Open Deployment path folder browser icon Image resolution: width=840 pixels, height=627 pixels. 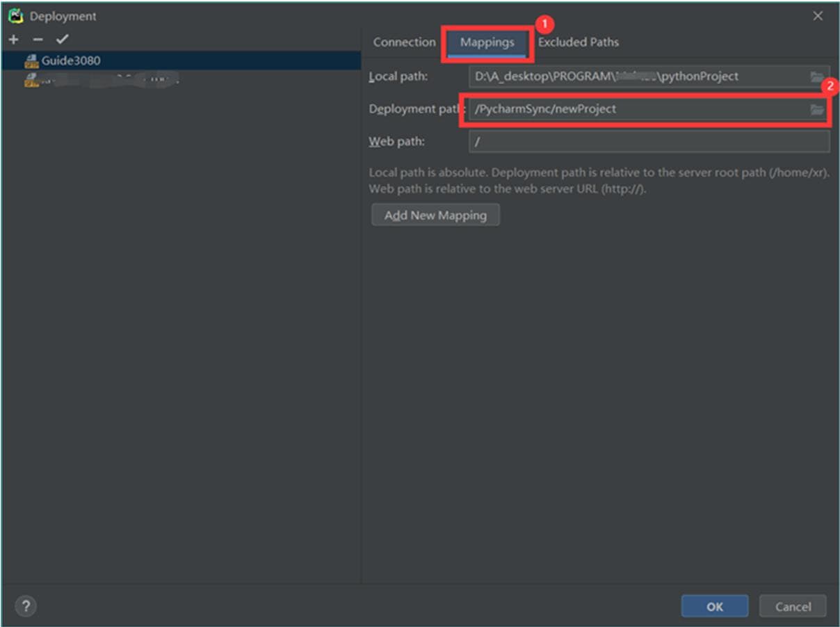pyautogui.click(x=816, y=109)
